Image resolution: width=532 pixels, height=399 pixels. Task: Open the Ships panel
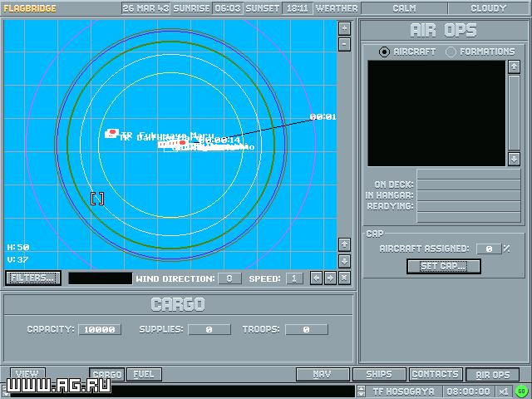pyautogui.click(x=379, y=375)
